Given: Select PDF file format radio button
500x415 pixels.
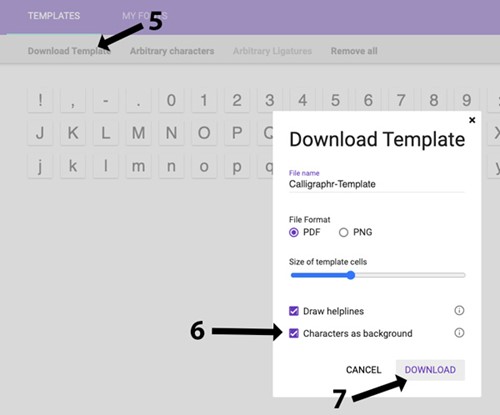Looking at the screenshot, I should click(294, 232).
